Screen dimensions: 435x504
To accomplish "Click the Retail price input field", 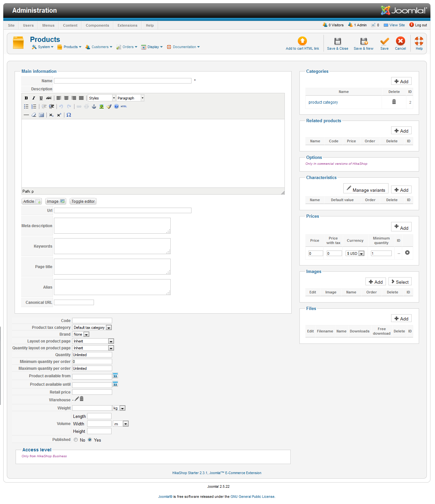I will tap(92, 392).
